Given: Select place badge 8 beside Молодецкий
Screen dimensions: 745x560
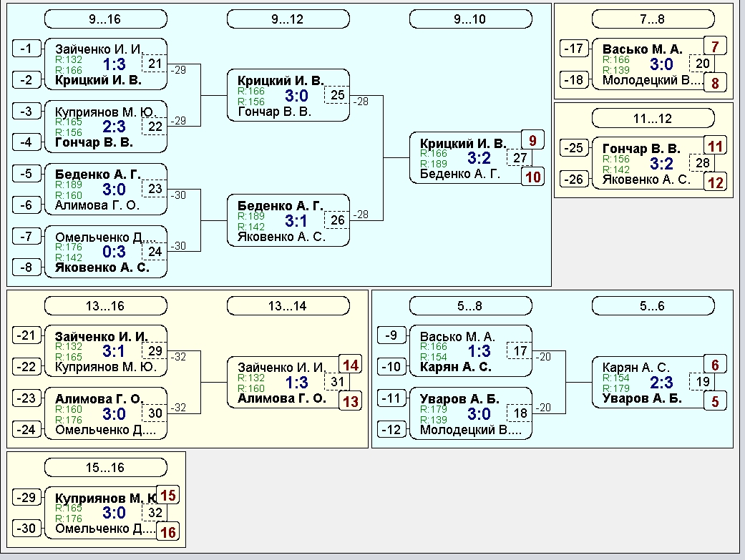Looking at the screenshot, I should (715, 83).
